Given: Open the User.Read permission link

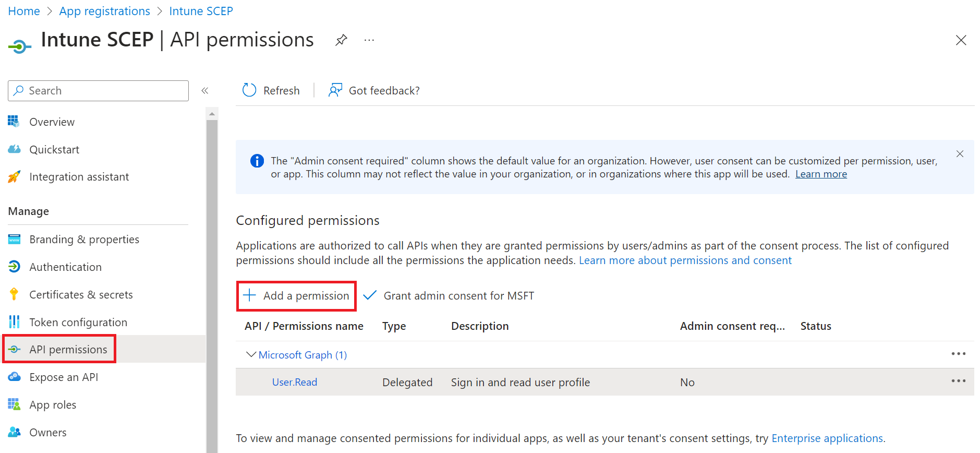Looking at the screenshot, I should click(x=295, y=382).
